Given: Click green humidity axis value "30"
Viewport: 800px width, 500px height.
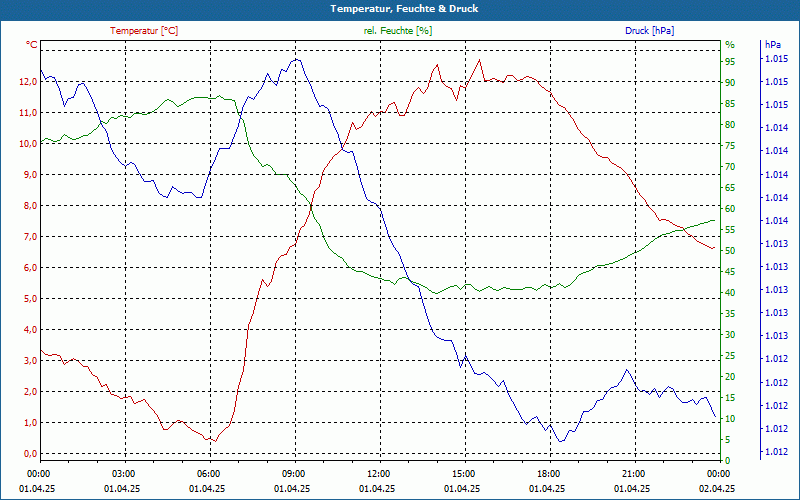Looking at the screenshot, I should pyautogui.click(x=730, y=335).
